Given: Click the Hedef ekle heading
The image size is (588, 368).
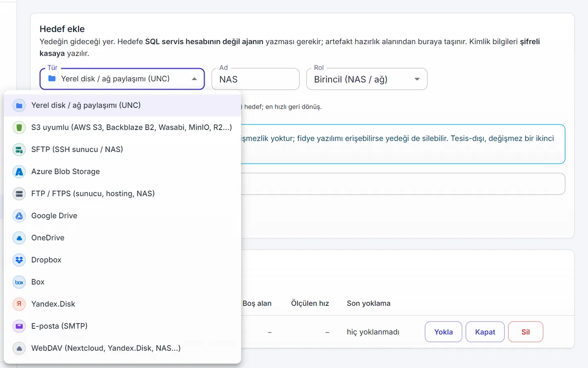Looking at the screenshot, I should click(x=62, y=29).
